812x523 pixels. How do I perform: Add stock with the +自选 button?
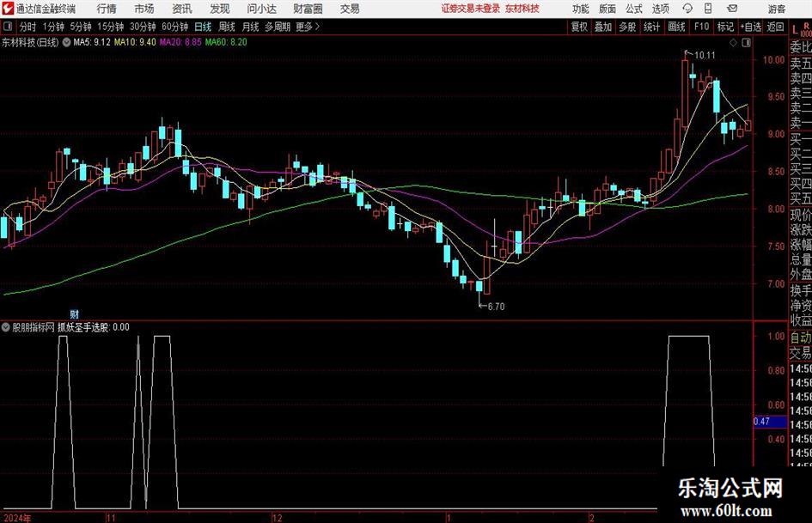click(x=750, y=27)
